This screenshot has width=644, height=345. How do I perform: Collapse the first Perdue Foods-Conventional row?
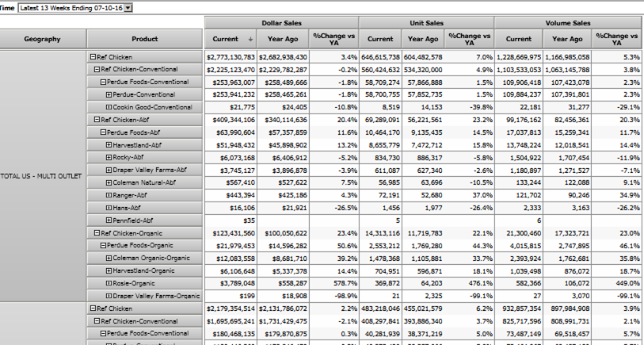(x=102, y=82)
